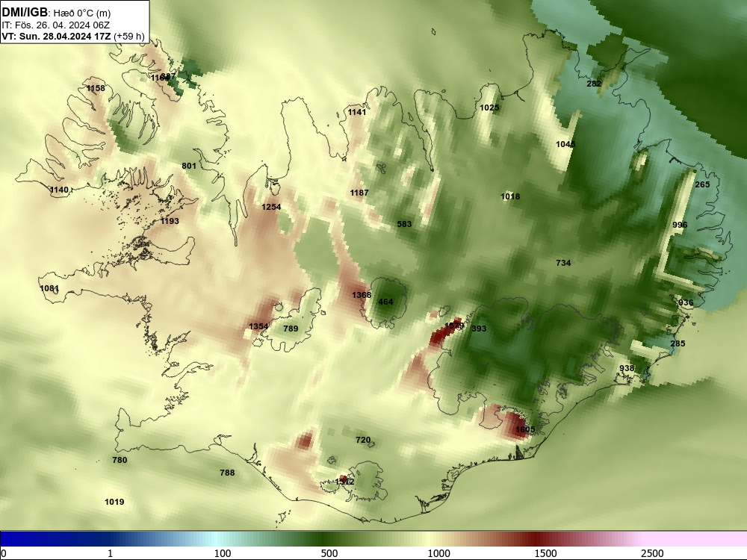Click the 1579 value label

[454, 326]
